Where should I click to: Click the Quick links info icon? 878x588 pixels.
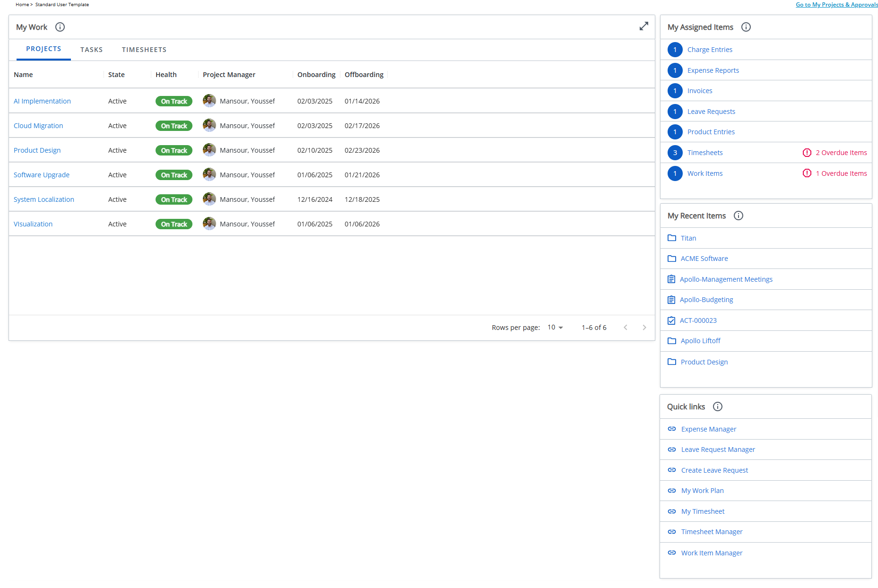tap(718, 406)
